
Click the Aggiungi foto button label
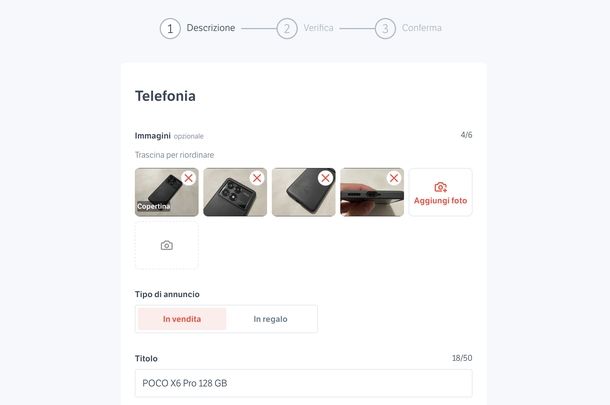pos(440,201)
